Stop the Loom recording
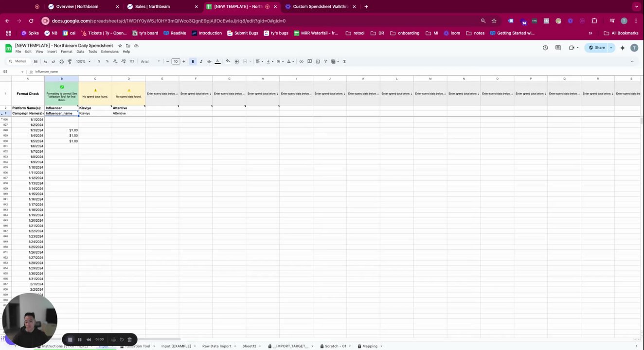This screenshot has height=350, width=644. click(70, 339)
